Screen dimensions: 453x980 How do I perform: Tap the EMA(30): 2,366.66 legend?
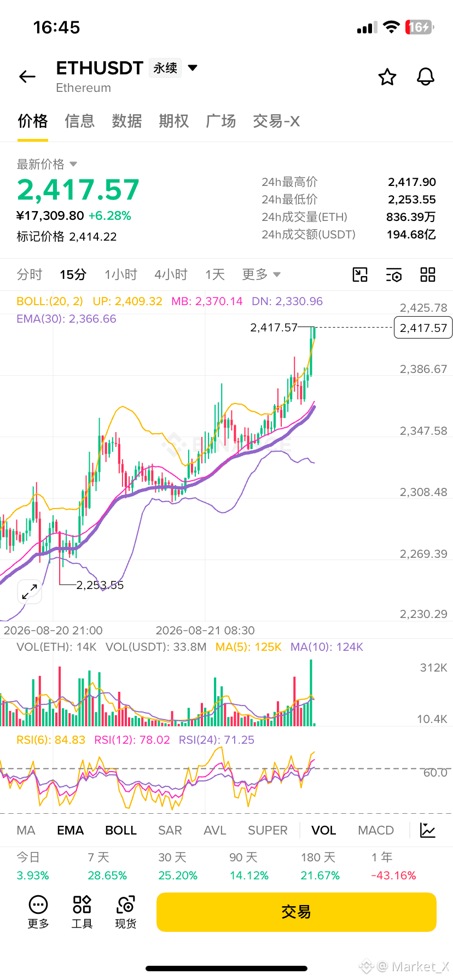tap(66, 319)
